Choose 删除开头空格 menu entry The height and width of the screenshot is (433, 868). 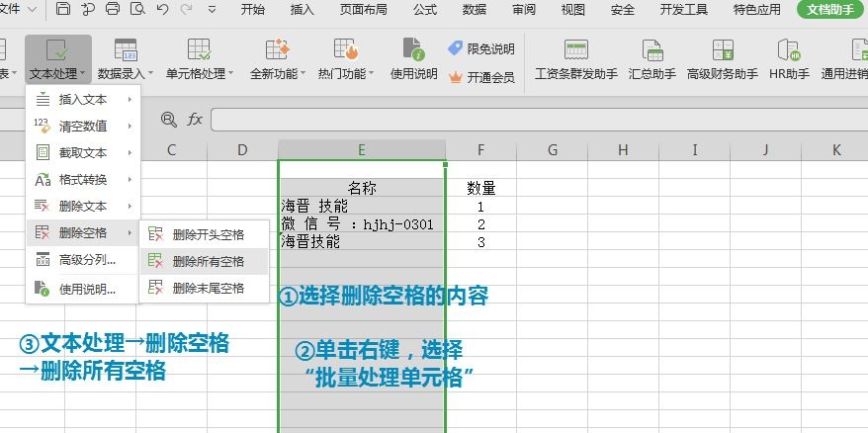pyautogui.click(x=207, y=234)
